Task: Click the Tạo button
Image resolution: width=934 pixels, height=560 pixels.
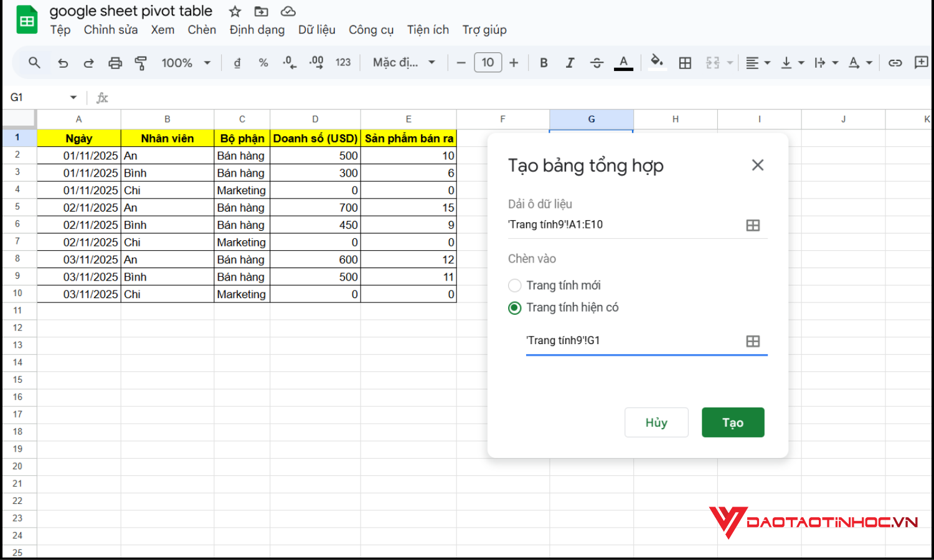Action: coord(733,422)
